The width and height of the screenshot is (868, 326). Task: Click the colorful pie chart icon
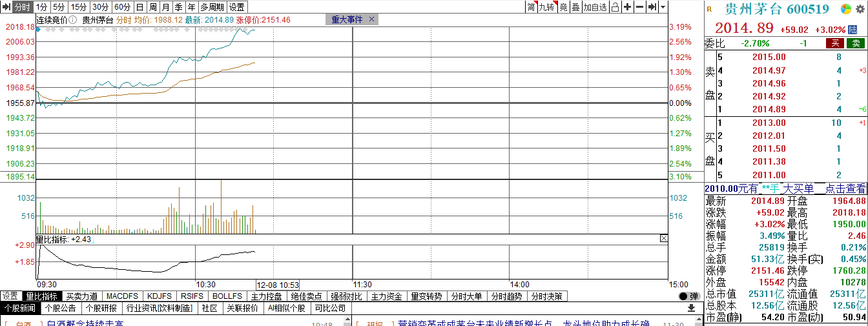(845, 9)
